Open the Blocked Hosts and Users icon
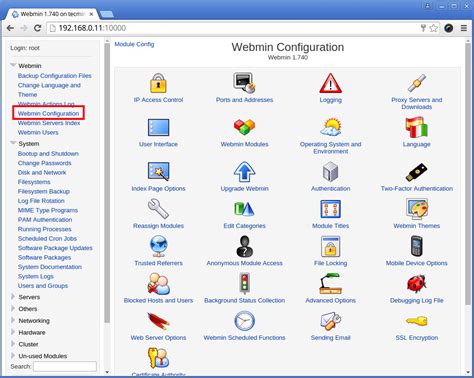The image size is (474, 378). (x=158, y=284)
